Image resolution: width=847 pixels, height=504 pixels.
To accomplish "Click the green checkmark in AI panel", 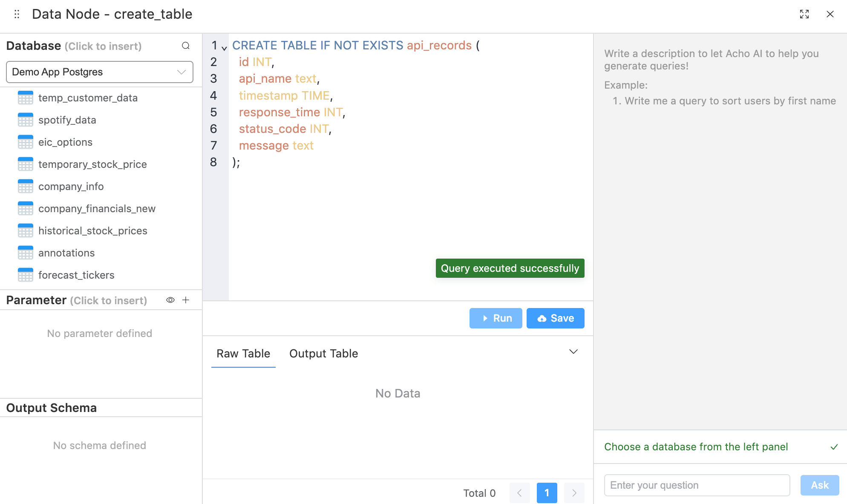I will pyautogui.click(x=834, y=447).
